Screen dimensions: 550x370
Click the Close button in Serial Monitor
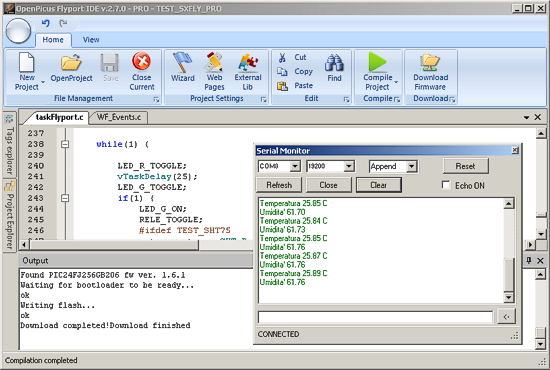(x=328, y=185)
